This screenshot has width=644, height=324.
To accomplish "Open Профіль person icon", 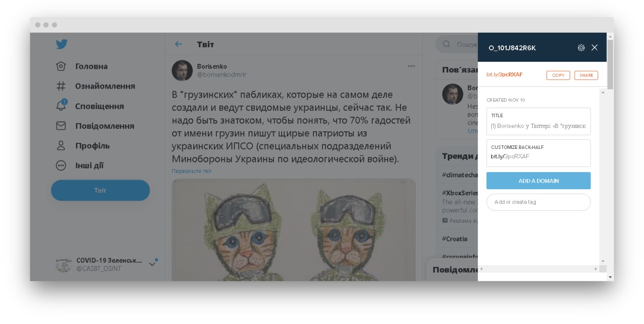I will coord(61,145).
